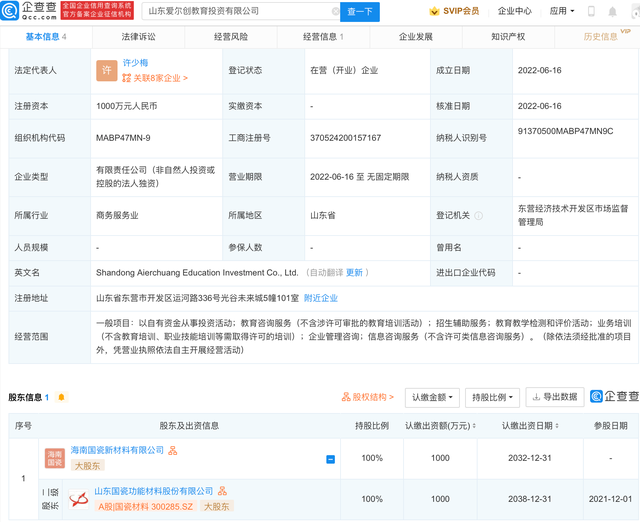
Task: Open the 认缴金额 dropdown filter
Action: tap(432, 397)
